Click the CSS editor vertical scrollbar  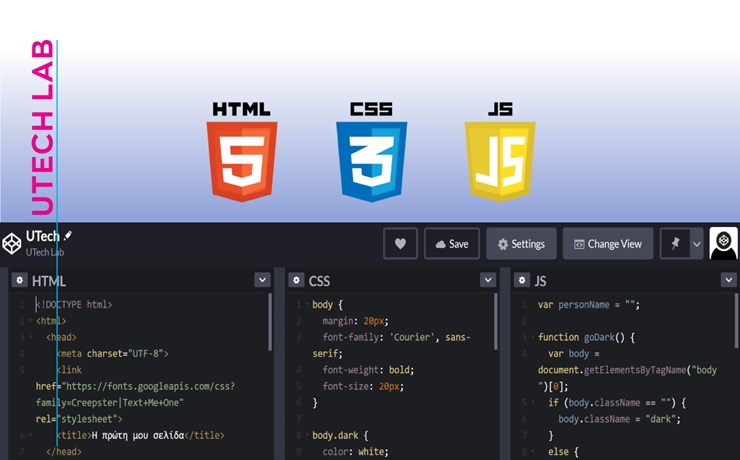(496, 322)
